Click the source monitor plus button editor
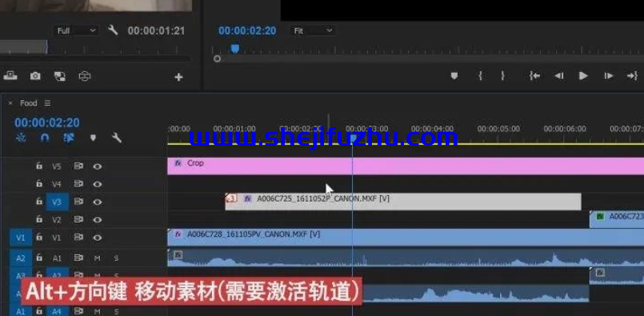644x316 pixels. [x=178, y=77]
